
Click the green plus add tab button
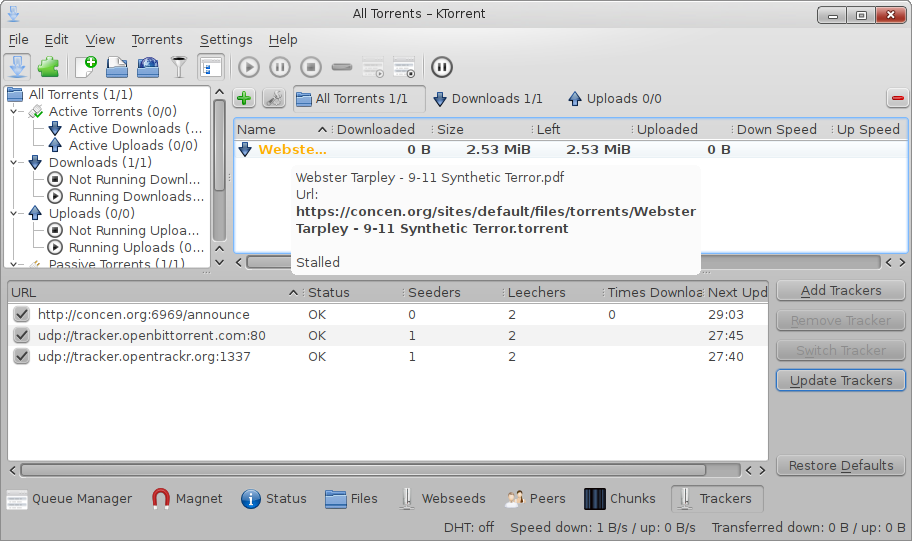244,98
